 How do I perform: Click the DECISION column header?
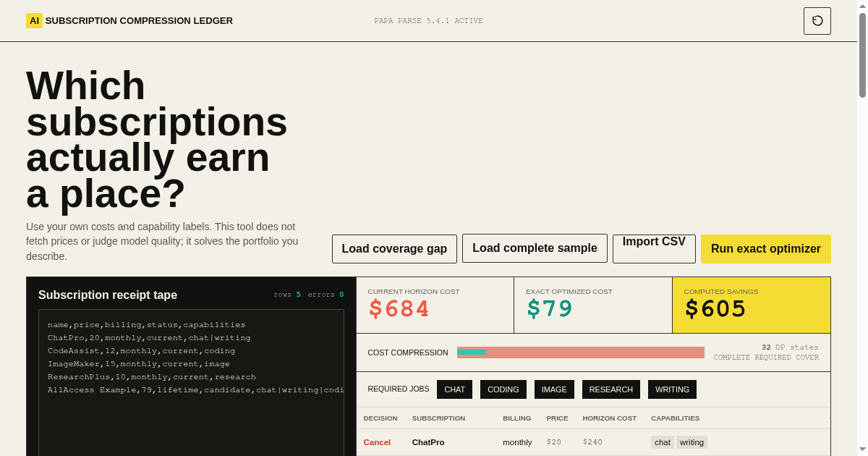tap(380, 418)
